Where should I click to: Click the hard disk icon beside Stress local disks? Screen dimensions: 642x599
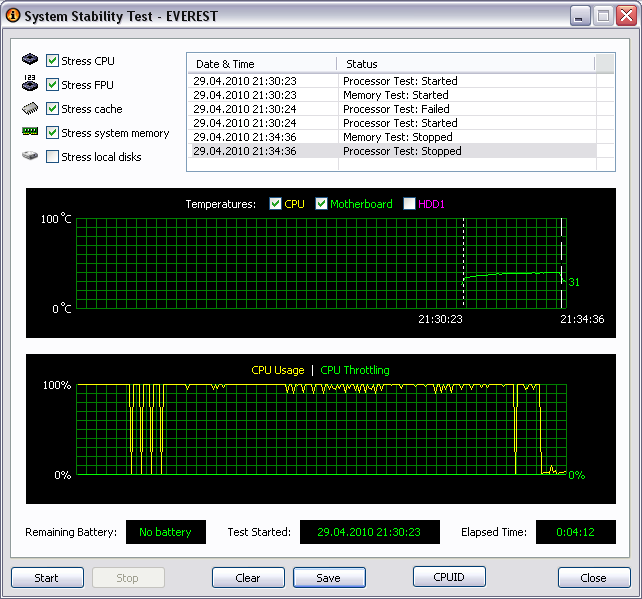pyautogui.click(x=30, y=156)
